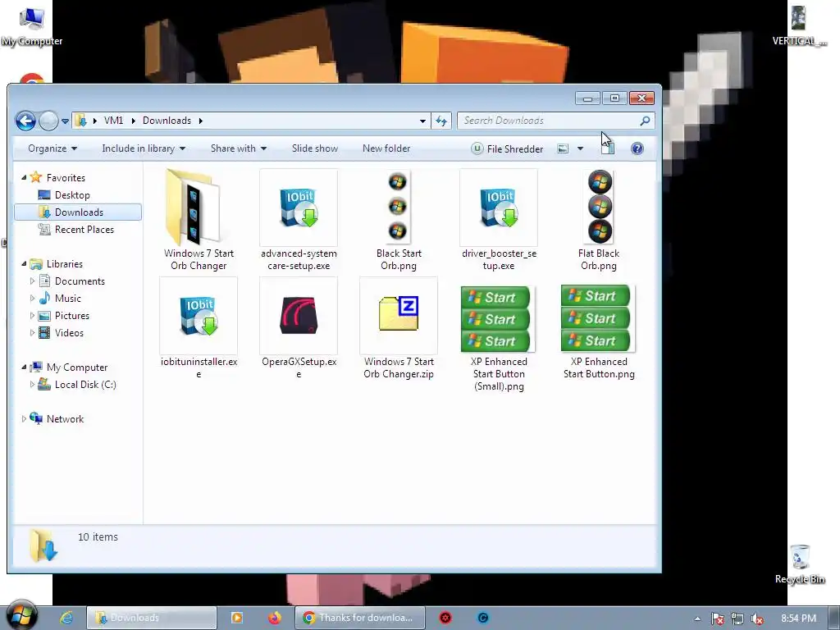
Task: Open the Windows 7 Start Orb Changer folder
Action: (x=199, y=208)
